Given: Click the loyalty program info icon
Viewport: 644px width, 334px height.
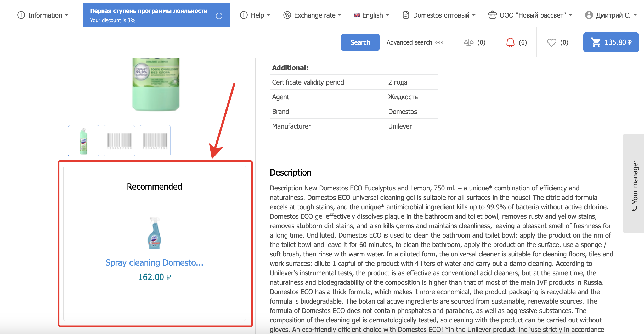Looking at the screenshot, I should [219, 16].
